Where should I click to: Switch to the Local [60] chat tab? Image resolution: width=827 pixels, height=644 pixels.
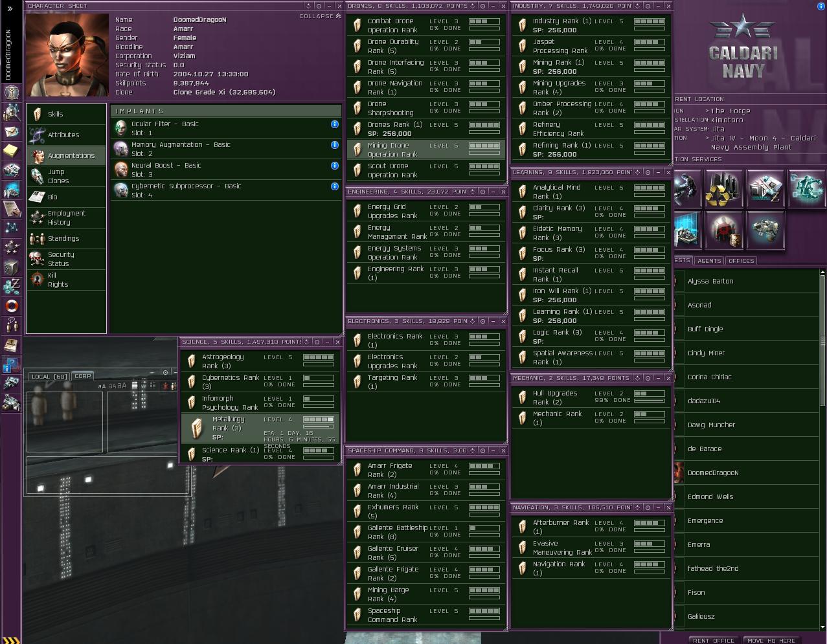coord(49,376)
